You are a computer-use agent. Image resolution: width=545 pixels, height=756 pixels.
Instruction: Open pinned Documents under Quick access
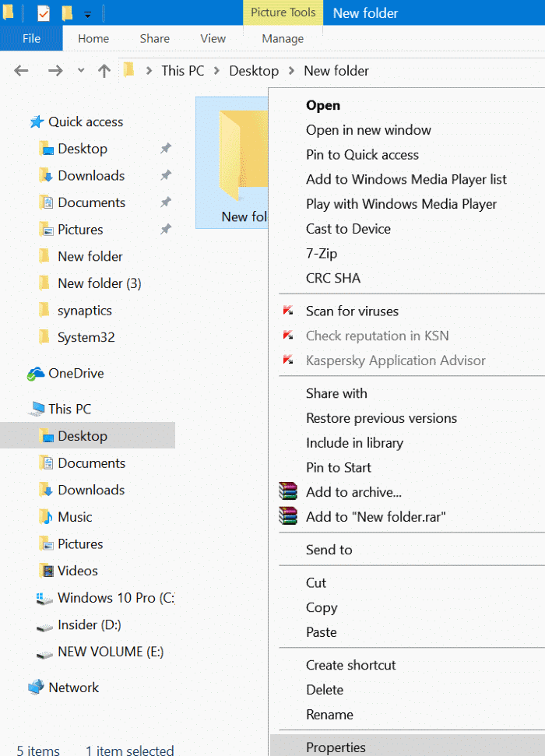[x=92, y=202]
